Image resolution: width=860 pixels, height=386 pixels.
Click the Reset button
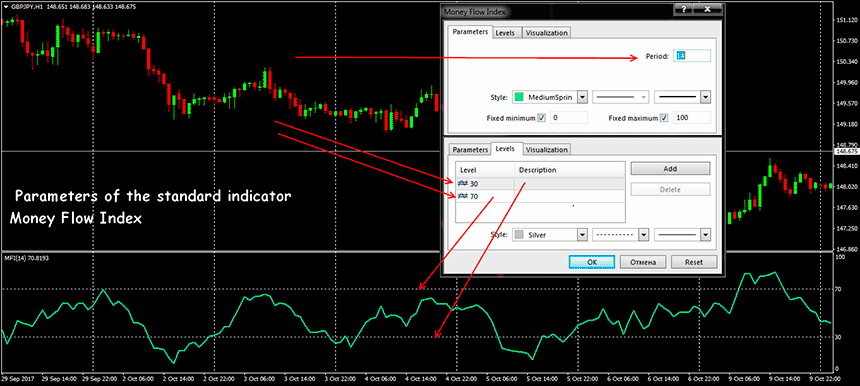[x=694, y=262]
